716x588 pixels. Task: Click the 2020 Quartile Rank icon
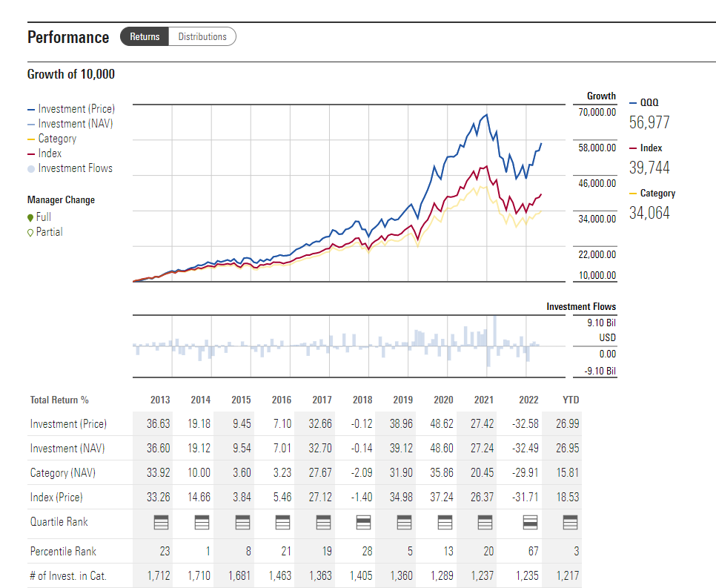[443, 523]
